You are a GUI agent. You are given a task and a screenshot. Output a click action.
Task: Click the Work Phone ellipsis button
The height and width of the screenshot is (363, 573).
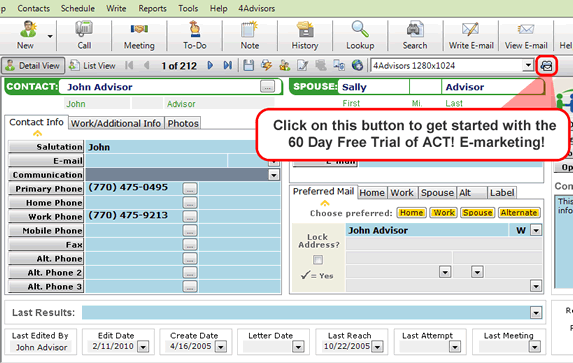[x=190, y=216]
